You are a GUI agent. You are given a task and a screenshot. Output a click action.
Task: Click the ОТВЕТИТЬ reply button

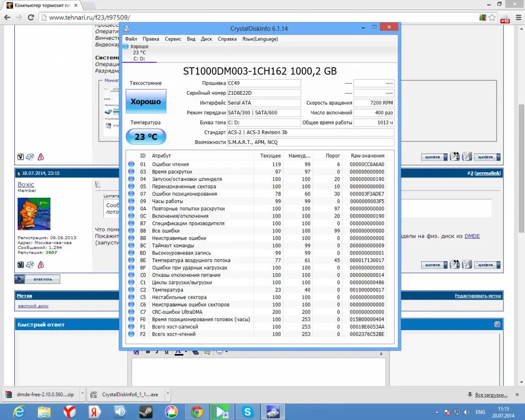[37, 279]
